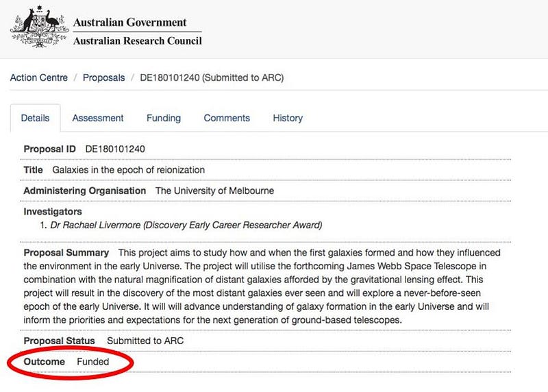Click The University of Melbourne organisation text
The height and width of the screenshot is (392, 548).
pos(214,191)
